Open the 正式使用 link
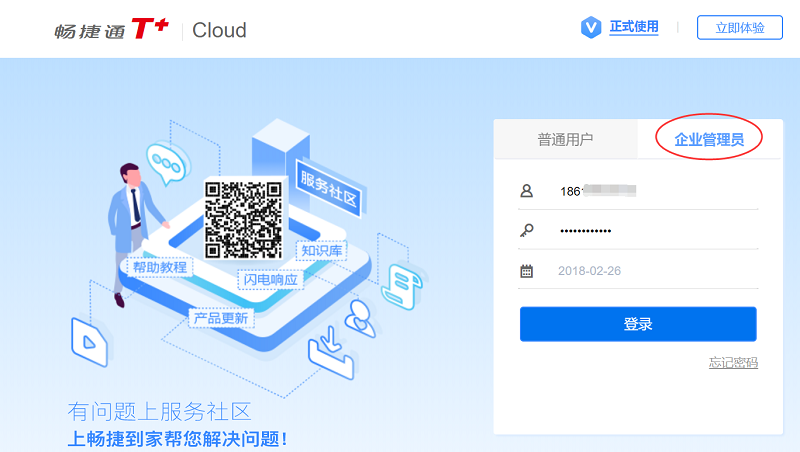Image resolution: width=800 pixels, height=452 pixels. (634, 27)
